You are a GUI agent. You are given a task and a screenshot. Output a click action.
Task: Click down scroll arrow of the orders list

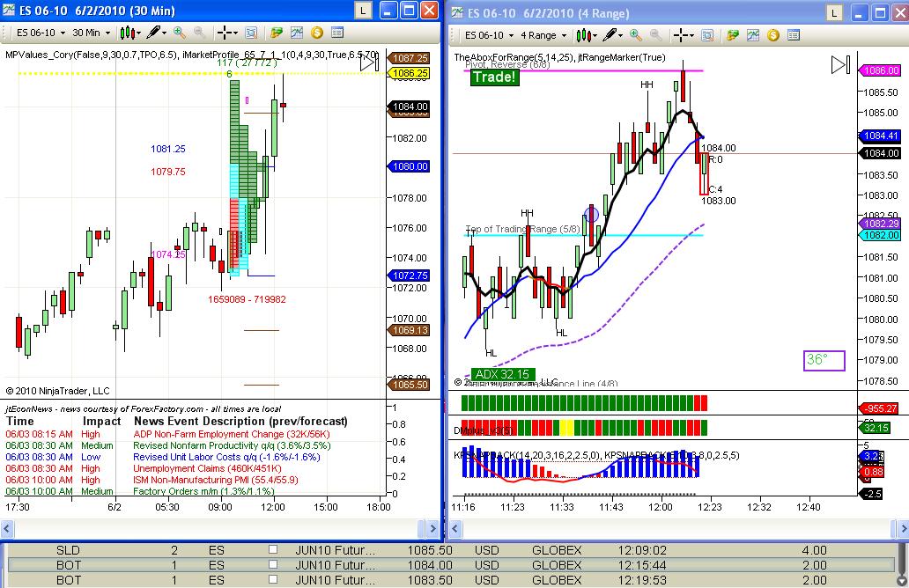901,580
